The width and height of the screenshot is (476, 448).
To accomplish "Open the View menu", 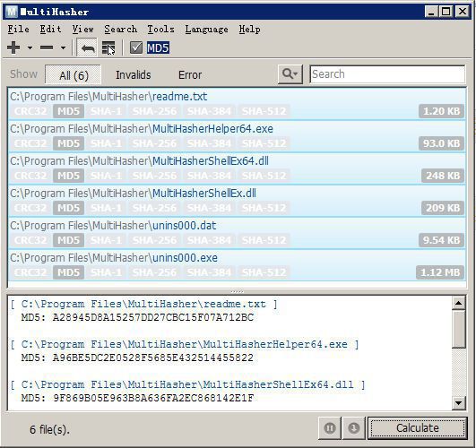I will [82, 30].
